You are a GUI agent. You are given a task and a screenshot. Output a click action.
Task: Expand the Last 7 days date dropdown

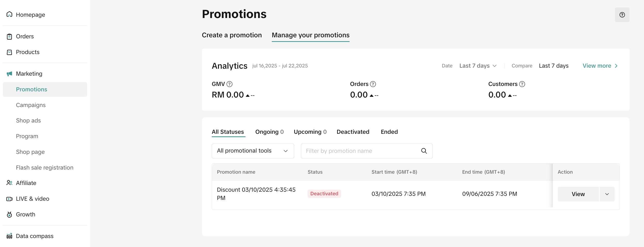(x=478, y=66)
